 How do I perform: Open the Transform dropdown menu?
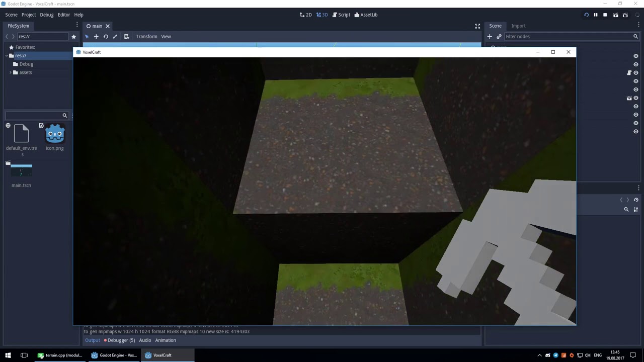[x=146, y=36]
